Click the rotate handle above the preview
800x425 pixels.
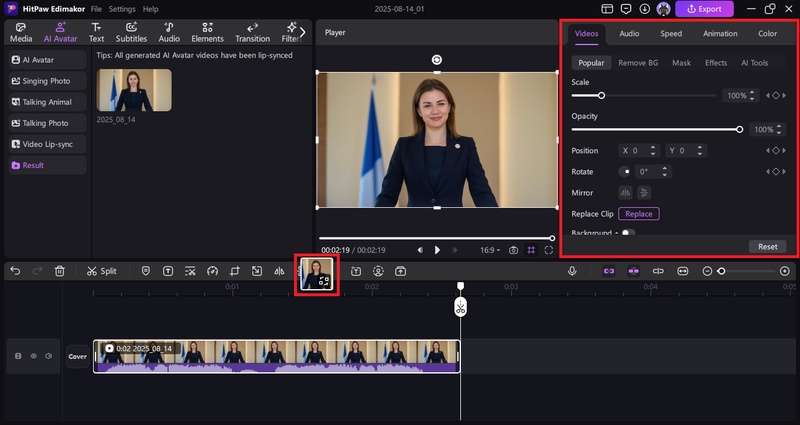tap(437, 60)
